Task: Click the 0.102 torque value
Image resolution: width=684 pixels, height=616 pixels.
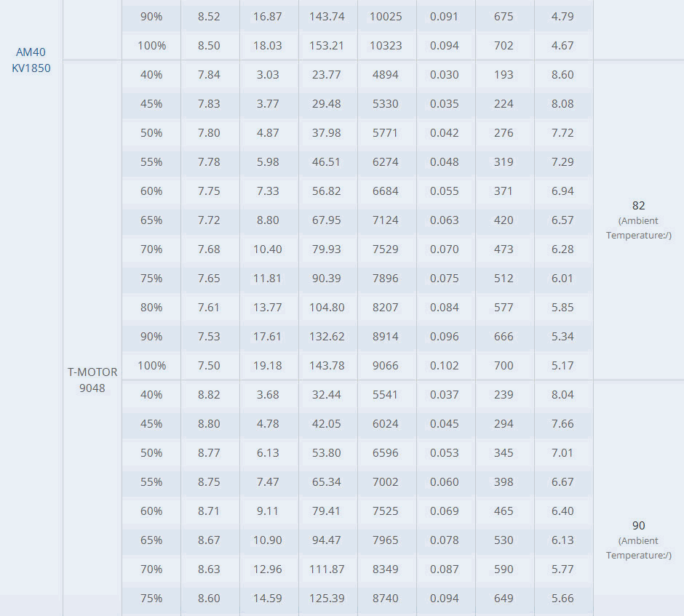Action: coord(444,365)
